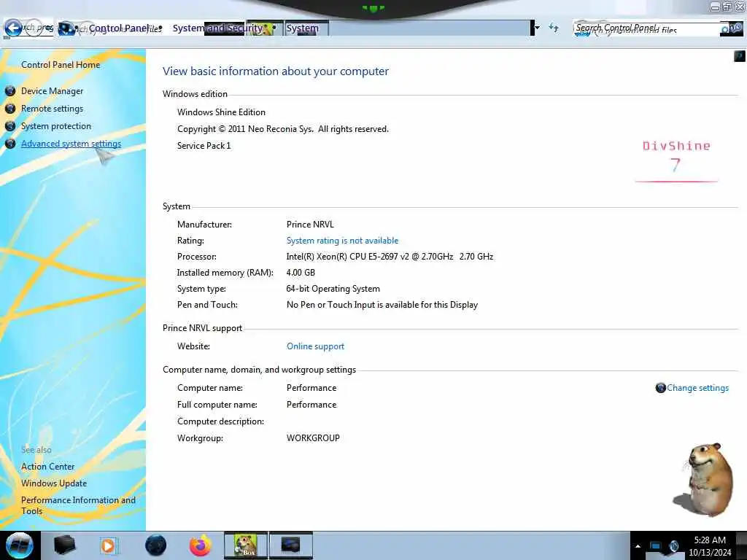The image size is (747, 560).
Task: Click the shield icon beside Device Manager
Action: pyautogui.click(x=10, y=91)
